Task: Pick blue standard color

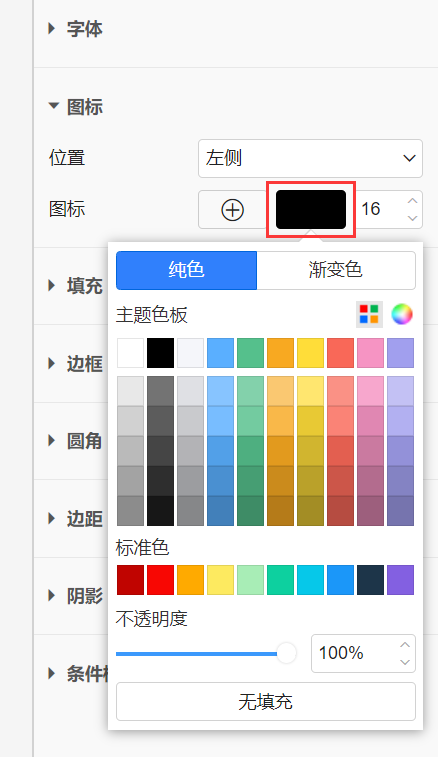Action: click(340, 580)
